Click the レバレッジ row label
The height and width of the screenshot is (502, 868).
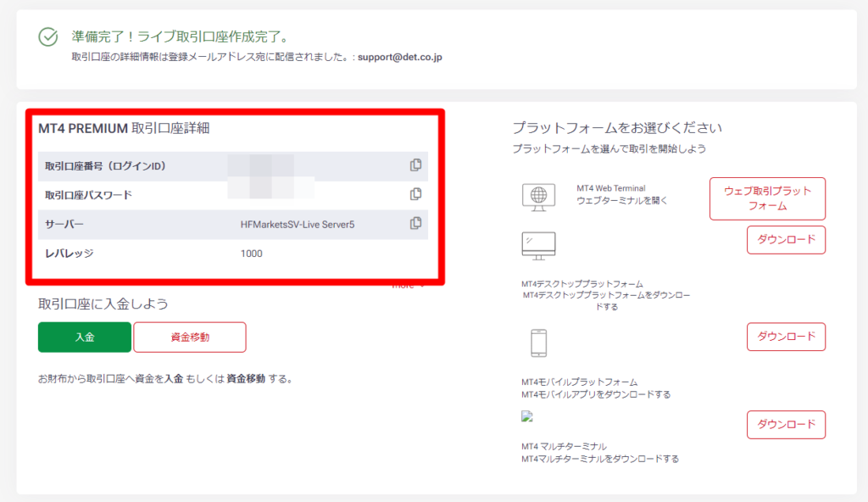coord(70,254)
